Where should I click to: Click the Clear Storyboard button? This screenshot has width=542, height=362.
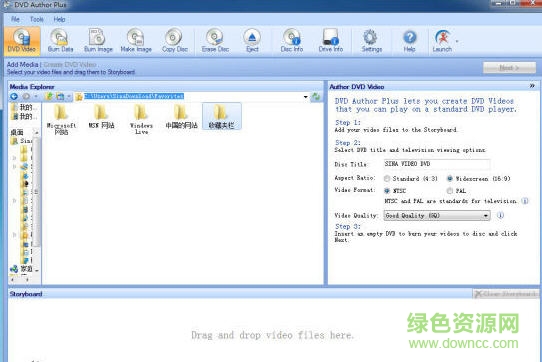point(506,294)
